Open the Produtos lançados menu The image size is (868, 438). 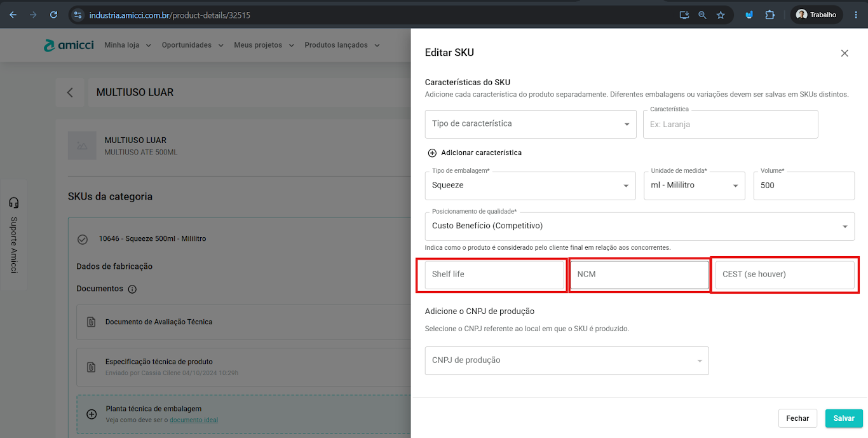click(x=342, y=45)
